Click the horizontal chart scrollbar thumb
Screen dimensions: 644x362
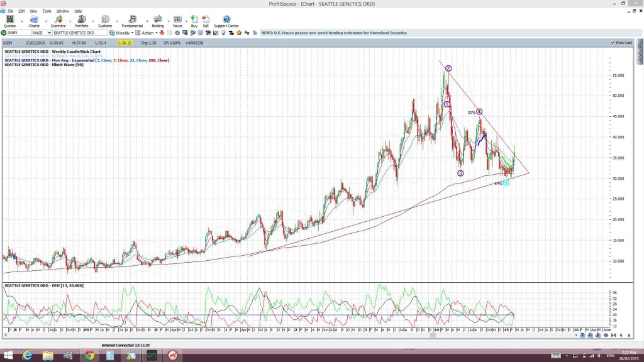pyautogui.click(x=432, y=336)
